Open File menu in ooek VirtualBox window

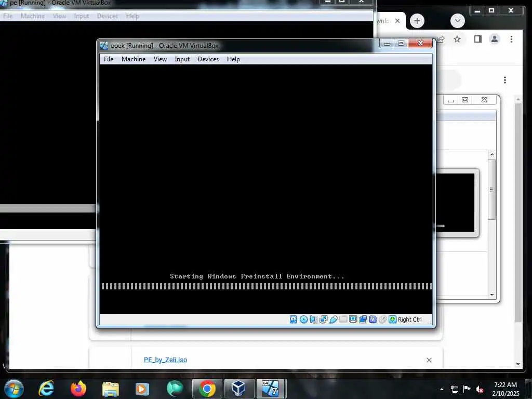109,59
